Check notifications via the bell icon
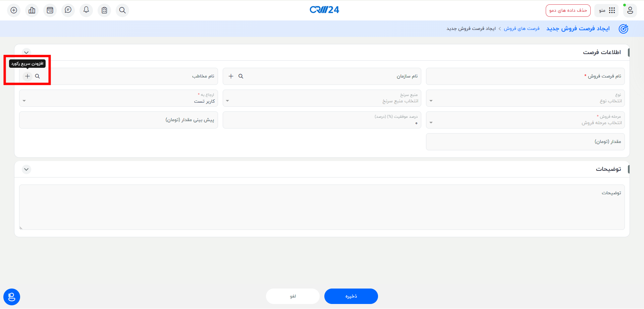Image resolution: width=644 pixels, height=309 pixels. pyautogui.click(x=86, y=10)
